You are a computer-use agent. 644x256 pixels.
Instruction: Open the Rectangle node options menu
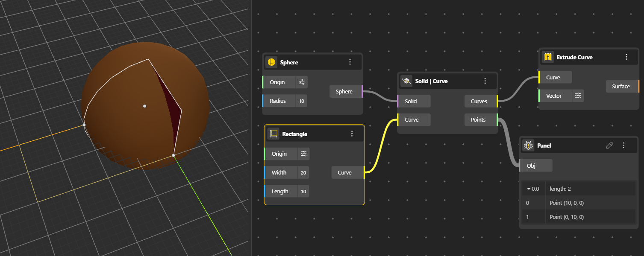[352, 134]
